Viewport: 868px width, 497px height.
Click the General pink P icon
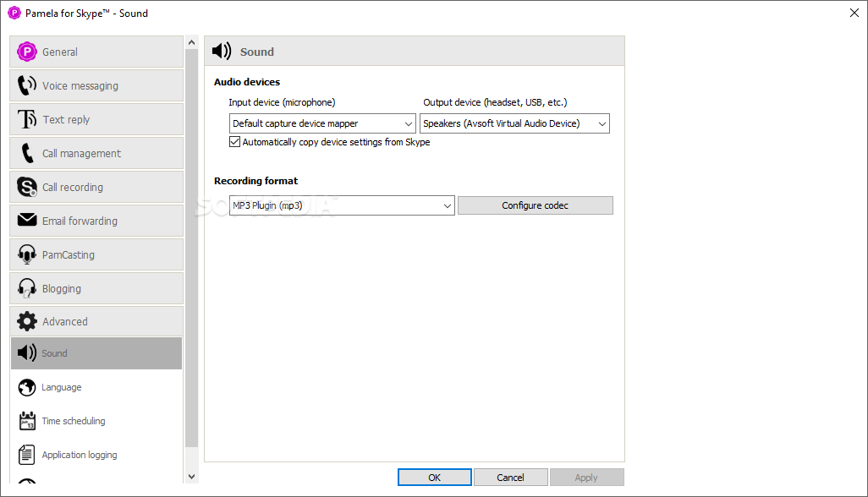(26, 52)
